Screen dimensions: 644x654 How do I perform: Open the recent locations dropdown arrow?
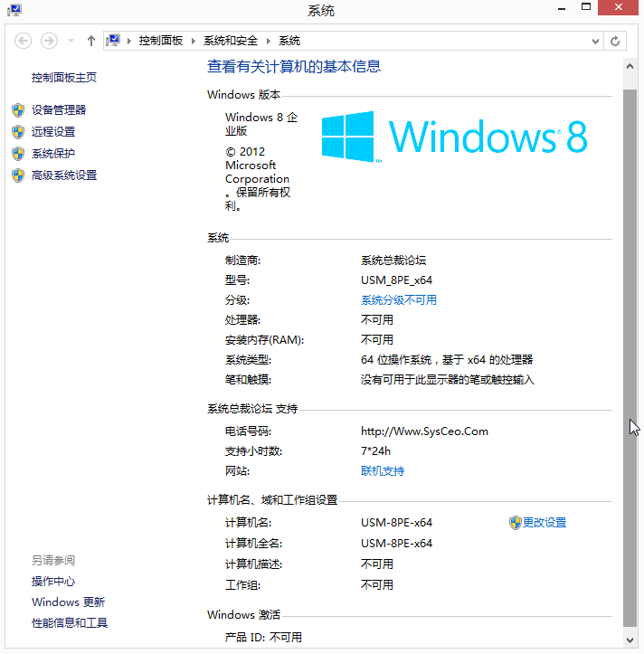(x=71, y=41)
